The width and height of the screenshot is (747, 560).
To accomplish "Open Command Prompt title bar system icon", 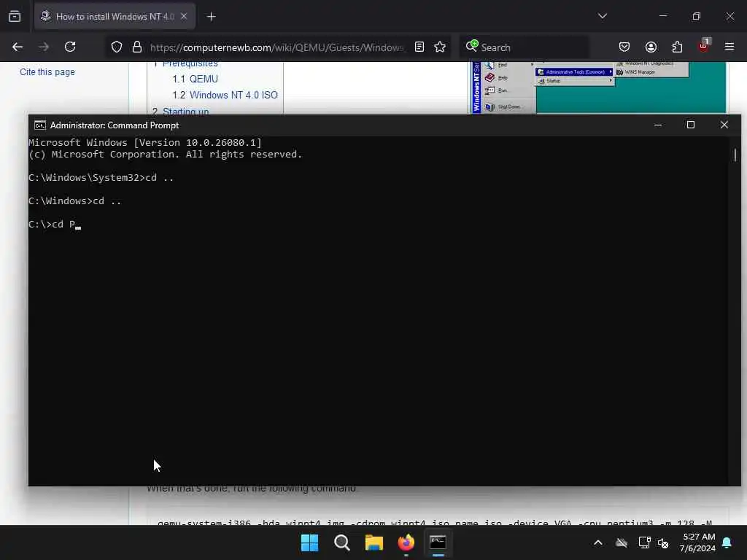I will [x=40, y=125].
